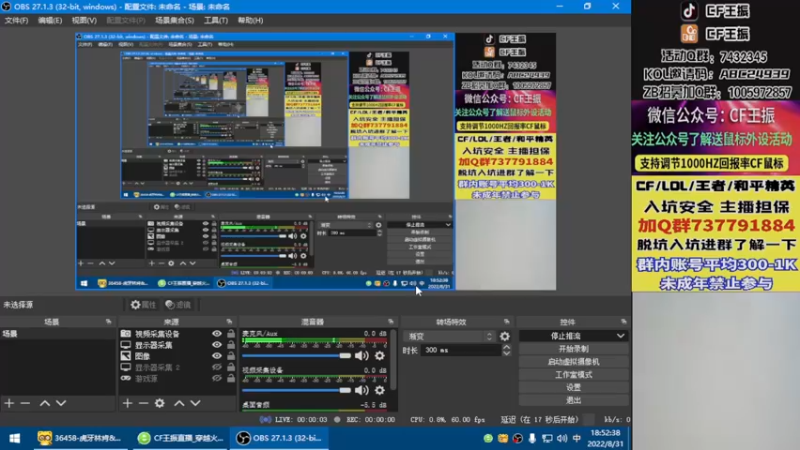Click the 退出 button
The image size is (800, 450).
(573, 400)
